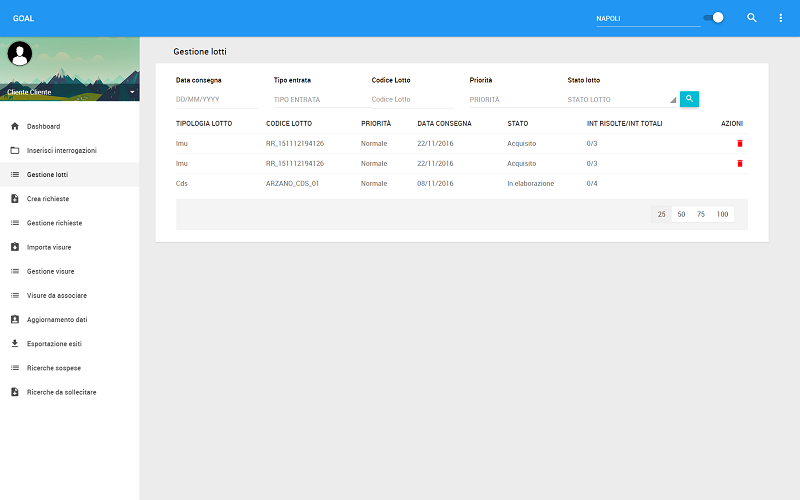Image resolution: width=800 pixels, height=500 pixels.
Task: Click the teal search filter button
Action: click(x=689, y=99)
